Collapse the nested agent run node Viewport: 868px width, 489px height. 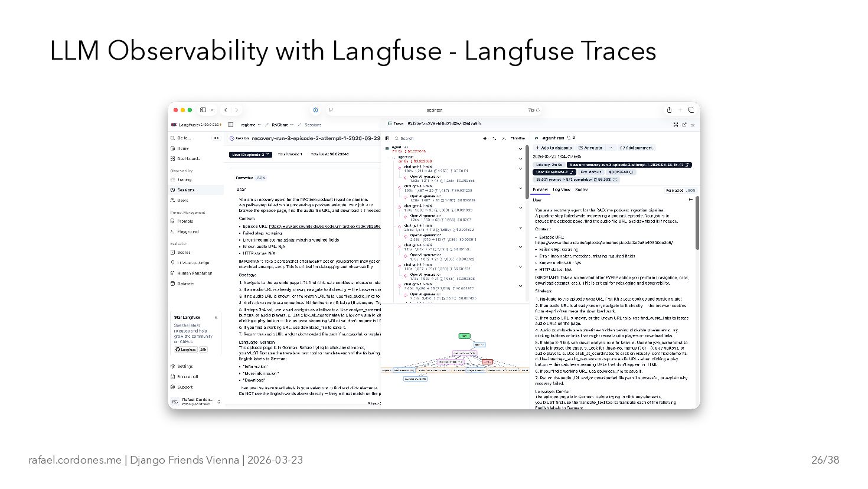tap(520, 158)
